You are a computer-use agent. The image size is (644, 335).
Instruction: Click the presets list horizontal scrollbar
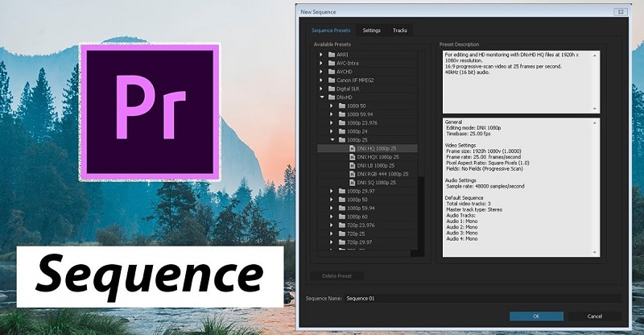point(365,253)
